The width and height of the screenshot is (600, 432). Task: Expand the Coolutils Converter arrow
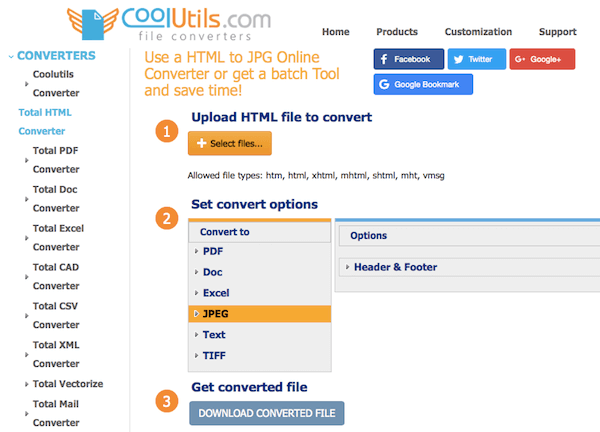(26, 84)
